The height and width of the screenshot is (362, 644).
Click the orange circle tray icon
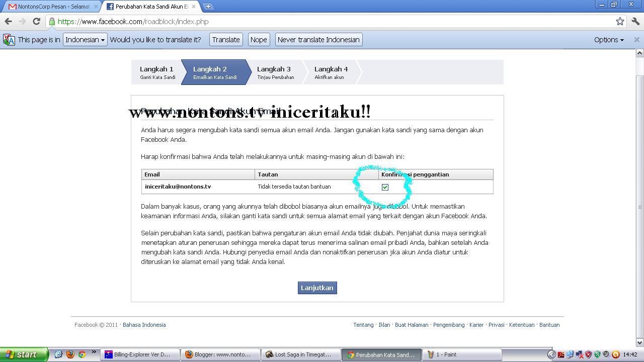(x=615, y=354)
